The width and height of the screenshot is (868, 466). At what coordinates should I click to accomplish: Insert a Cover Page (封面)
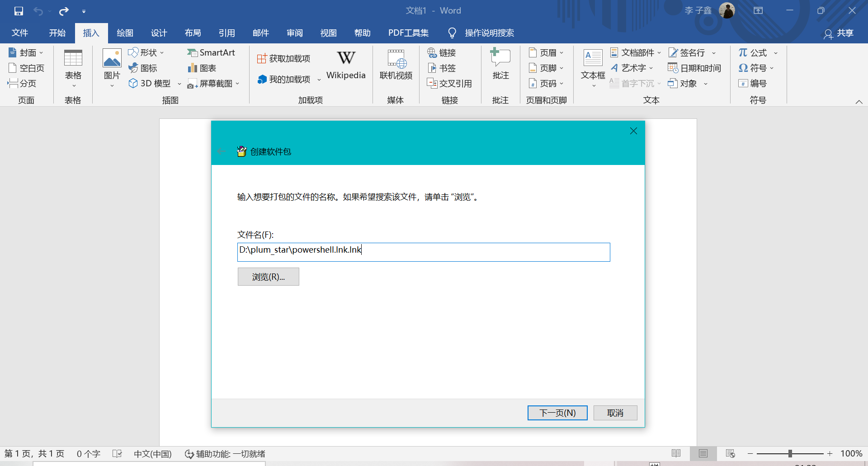[26, 53]
